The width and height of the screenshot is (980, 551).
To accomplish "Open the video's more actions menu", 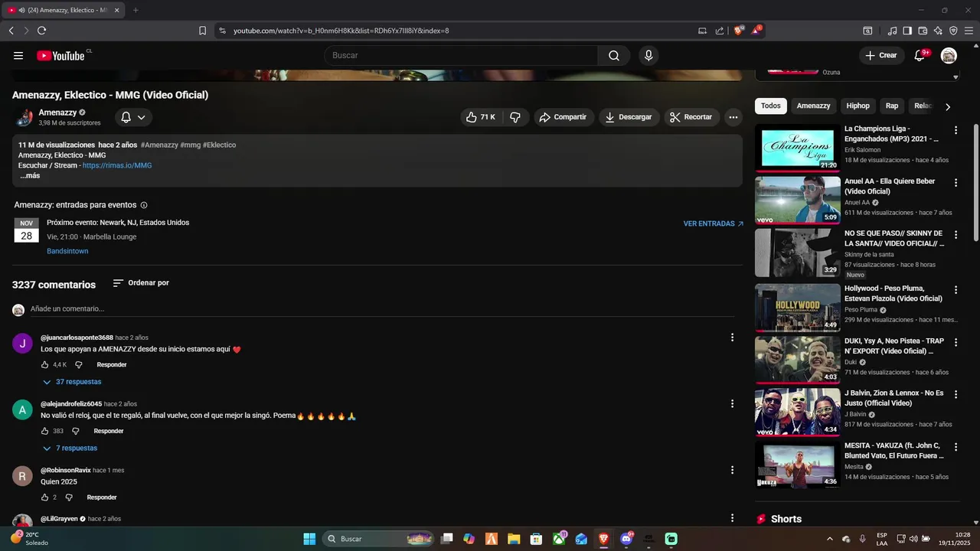I will pos(733,117).
